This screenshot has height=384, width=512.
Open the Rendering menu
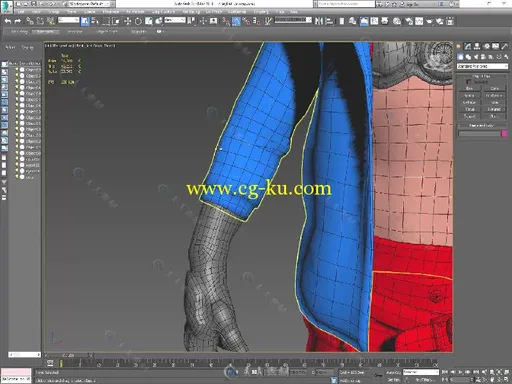(x=191, y=12)
